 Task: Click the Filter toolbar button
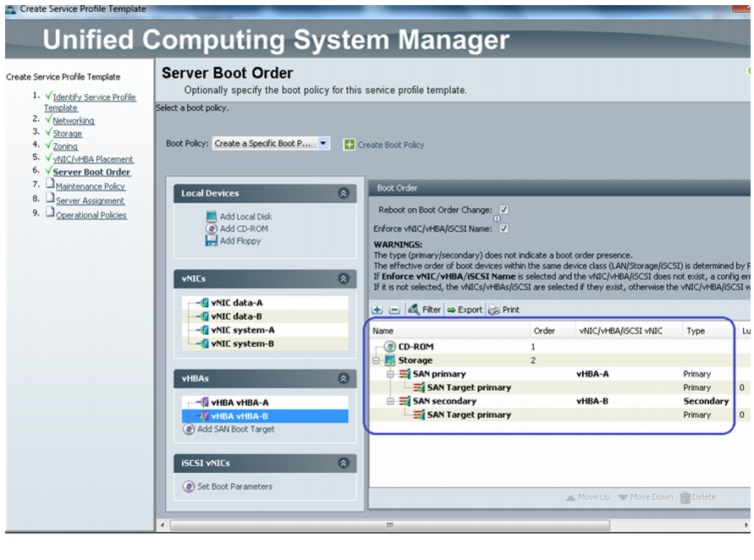coord(424,310)
